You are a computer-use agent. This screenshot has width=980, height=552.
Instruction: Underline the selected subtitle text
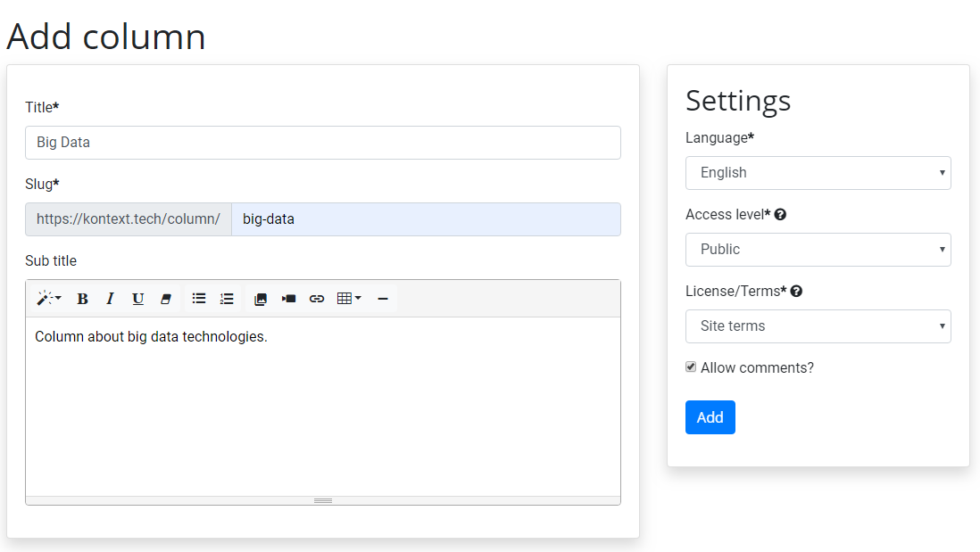pos(137,299)
